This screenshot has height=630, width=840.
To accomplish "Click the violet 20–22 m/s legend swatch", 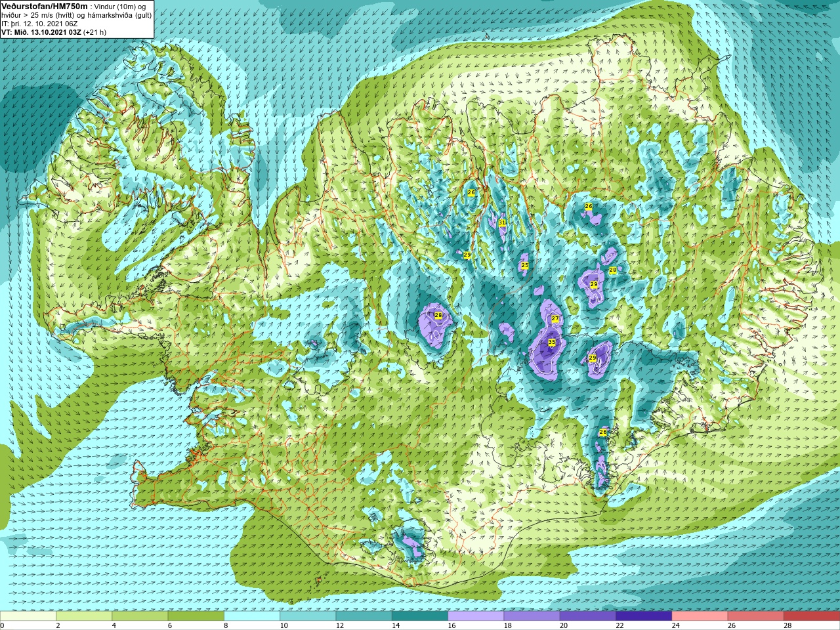I will click(x=588, y=616).
